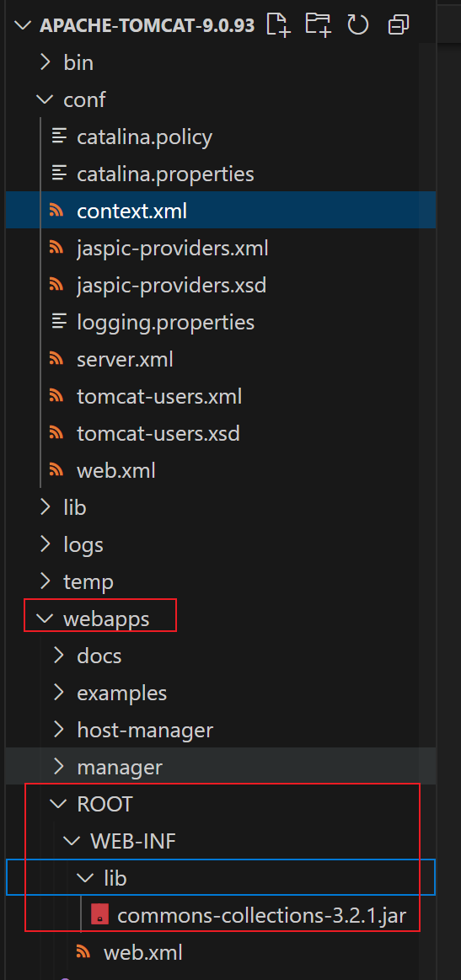Select commons-collections-3.2.1.jar
461x980 pixels.
pos(262,916)
